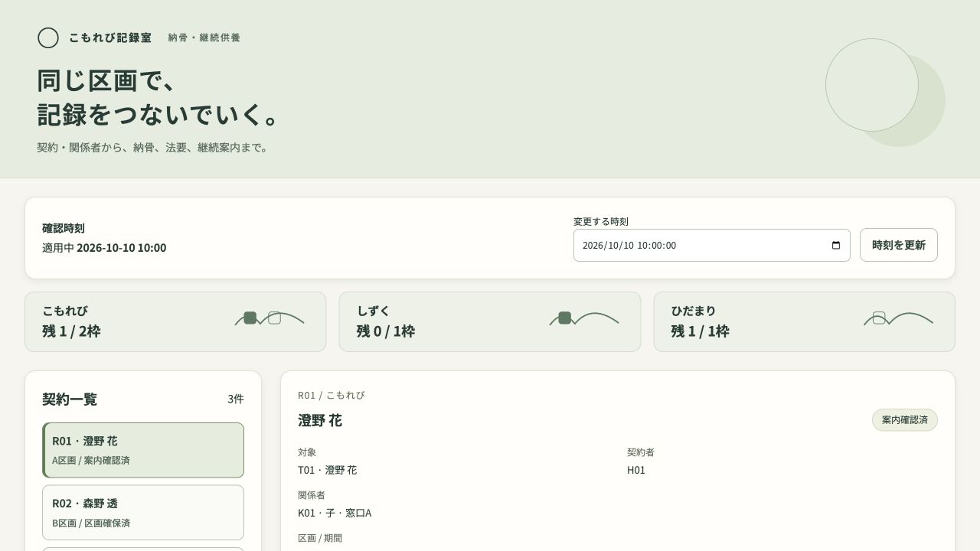Screen dimensions: 980x551
Task: Click the empty slot marker on the こもれび card
Action: point(274,318)
